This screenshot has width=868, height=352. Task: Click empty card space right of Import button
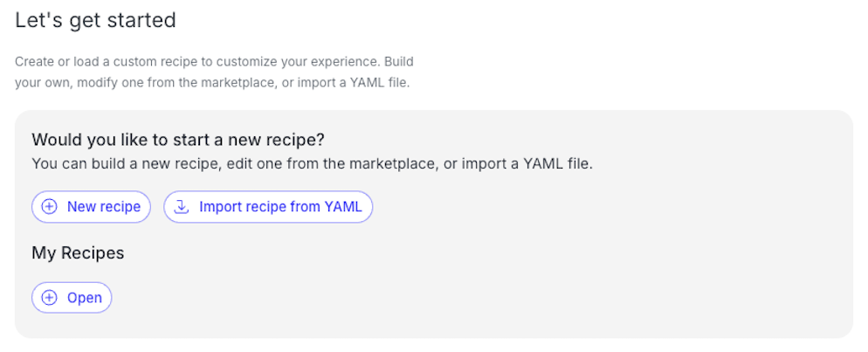(x=609, y=207)
